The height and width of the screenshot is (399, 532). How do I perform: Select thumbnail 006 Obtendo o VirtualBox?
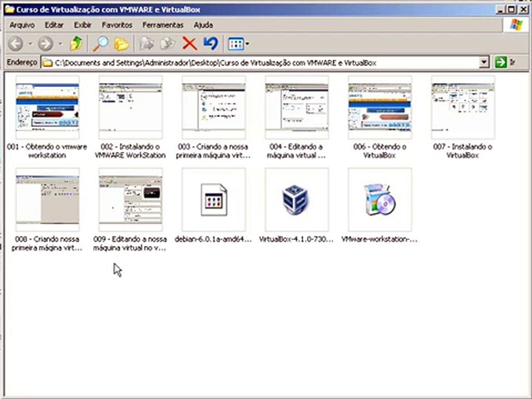click(x=380, y=107)
